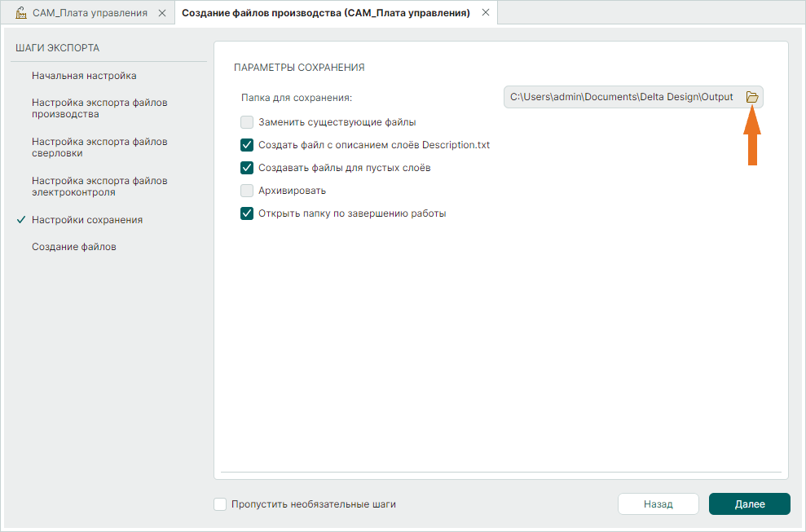Viewport: 806px width, 532px height.
Task: Jump to the Создание файлов step
Action: pyautogui.click(x=74, y=247)
